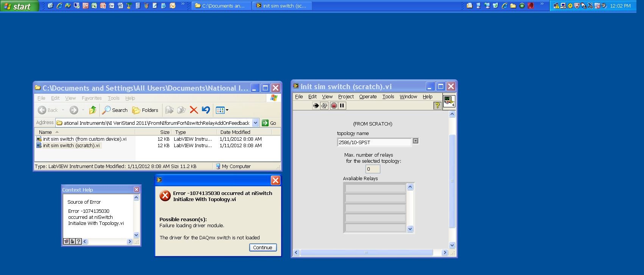644x275 pixels.
Task: Open Forward button history dropdown arrow
Action: click(x=83, y=110)
